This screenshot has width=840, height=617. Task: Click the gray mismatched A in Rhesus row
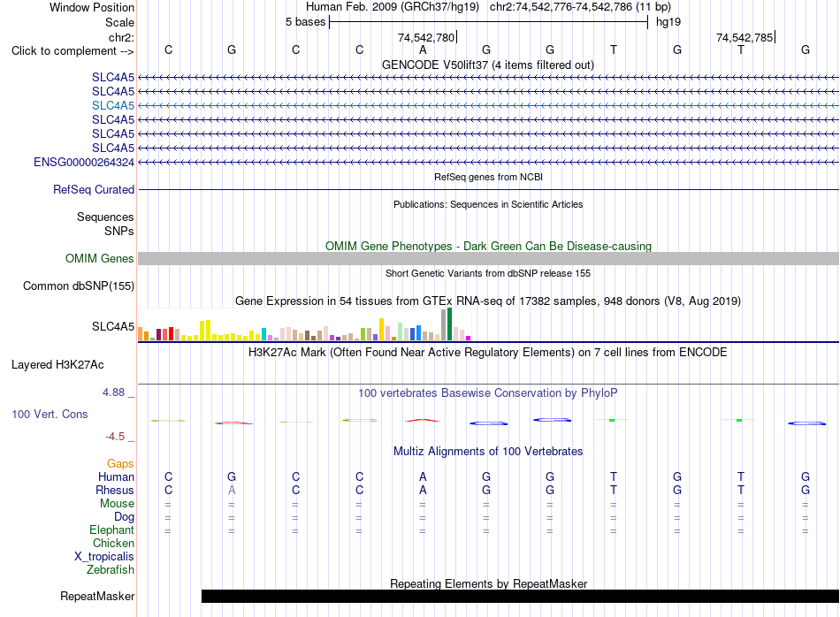point(232,490)
